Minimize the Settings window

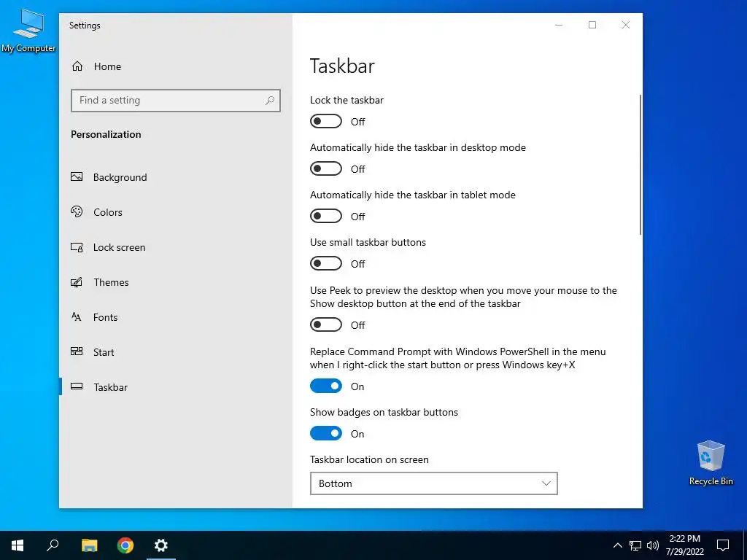(x=559, y=25)
